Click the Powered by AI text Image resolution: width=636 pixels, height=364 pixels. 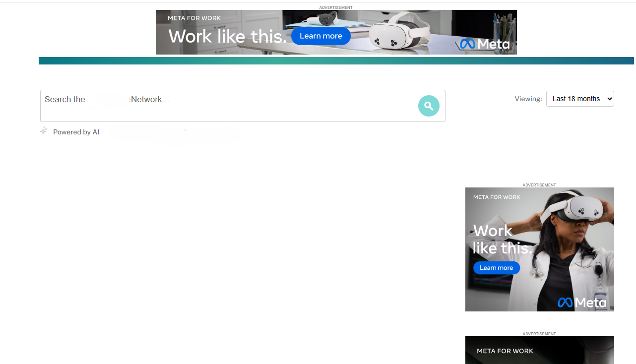pos(76,132)
